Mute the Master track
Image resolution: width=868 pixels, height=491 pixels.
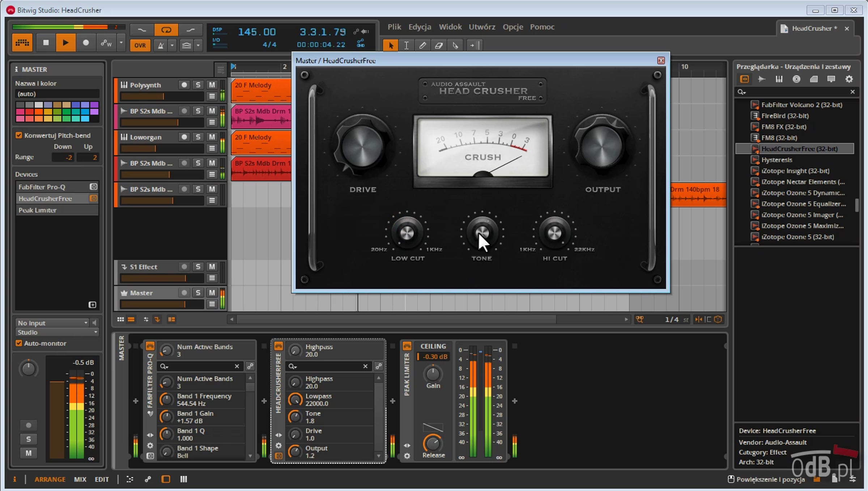(212, 293)
